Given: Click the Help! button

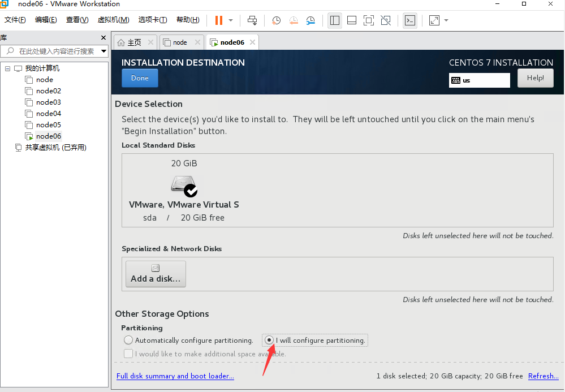Looking at the screenshot, I should 536,78.
